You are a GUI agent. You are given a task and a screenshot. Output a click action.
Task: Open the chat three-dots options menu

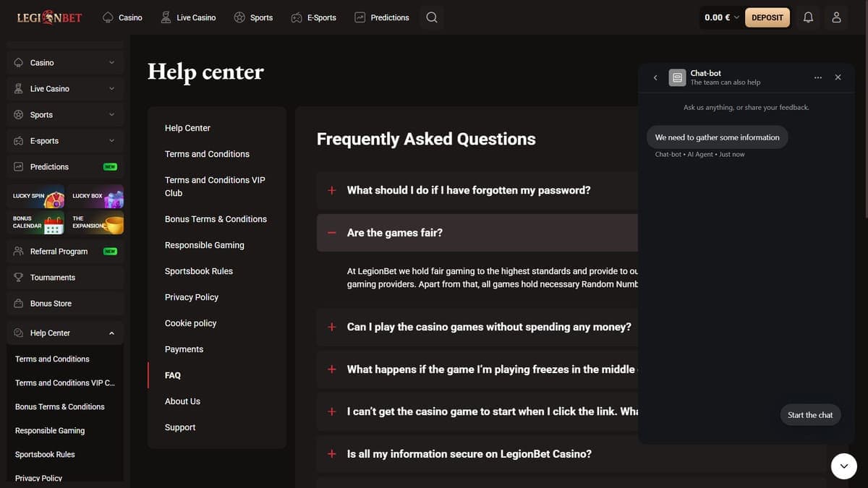coord(818,77)
